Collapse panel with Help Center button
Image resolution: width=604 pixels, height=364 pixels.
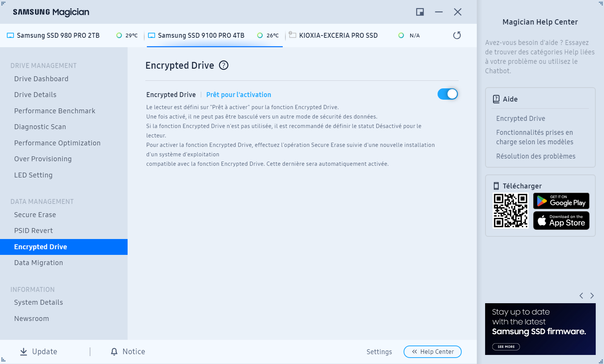coord(432,352)
